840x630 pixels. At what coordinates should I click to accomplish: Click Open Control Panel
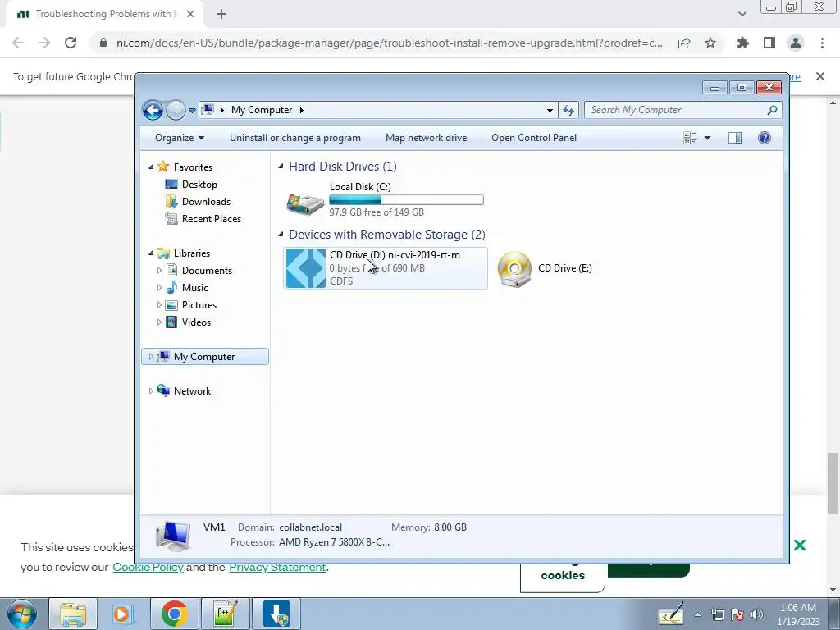tap(534, 138)
